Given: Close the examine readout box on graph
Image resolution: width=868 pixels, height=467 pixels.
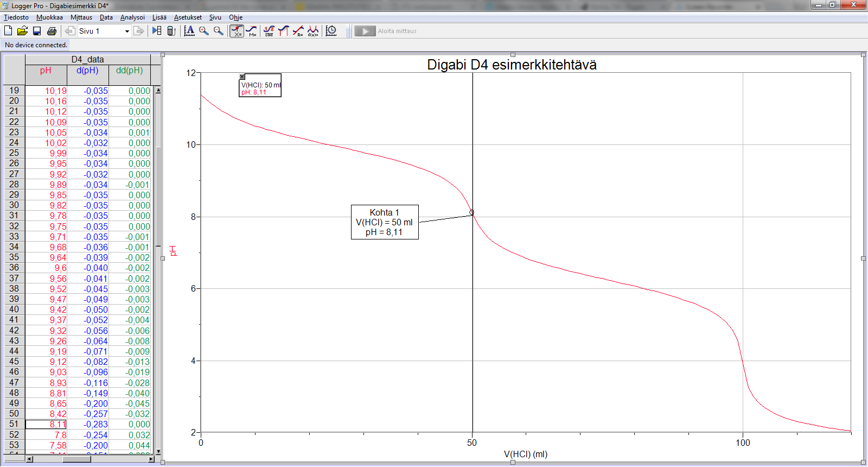Looking at the screenshot, I should [242, 77].
